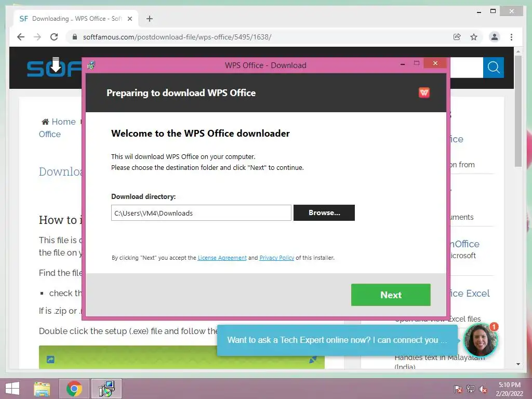Open the Windows Start menu
Image resolution: width=532 pixels, height=399 pixels.
[x=12, y=389]
